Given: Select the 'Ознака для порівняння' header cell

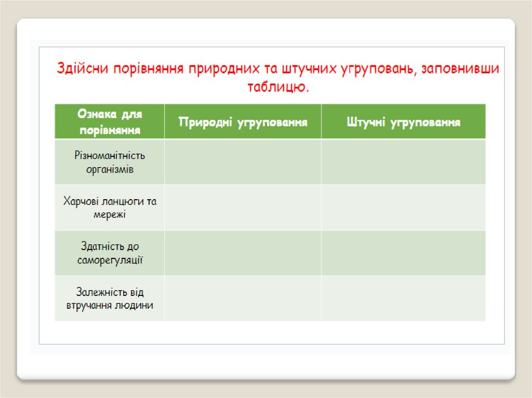Looking at the screenshot, I should click(110, 122).
